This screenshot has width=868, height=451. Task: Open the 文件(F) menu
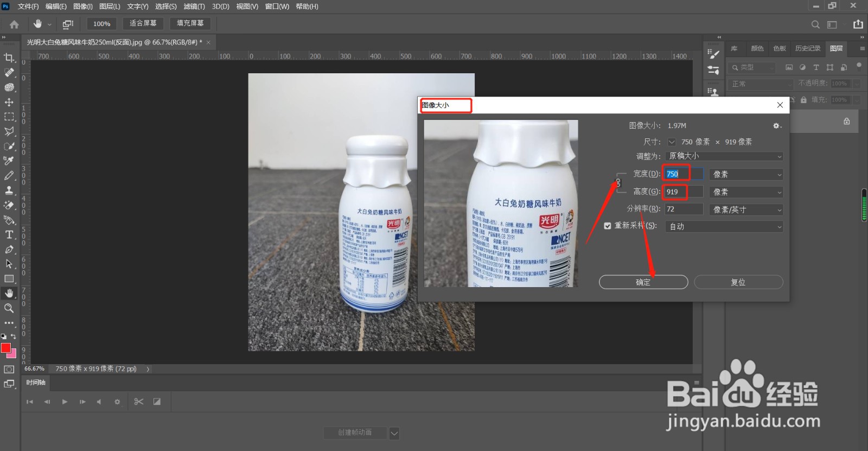click(28, 7)
